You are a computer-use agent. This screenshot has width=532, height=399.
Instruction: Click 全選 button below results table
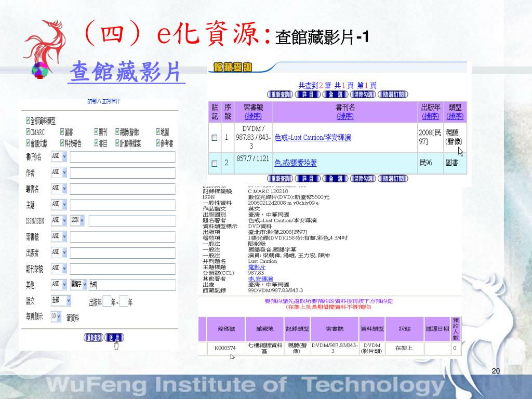tap(335, 179)
